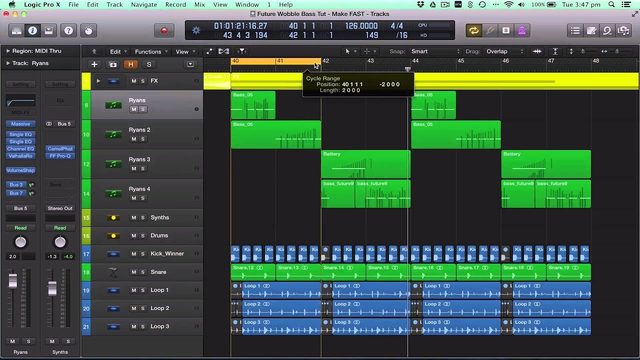Select the Snare.12 region
Viewport: 640px width, 360px height.
point(253,272)
